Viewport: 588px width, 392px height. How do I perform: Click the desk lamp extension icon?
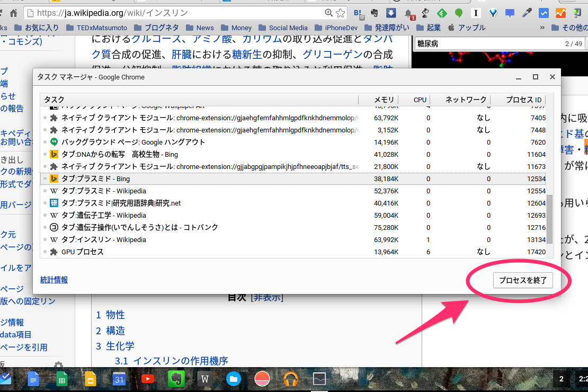point(425,13)
